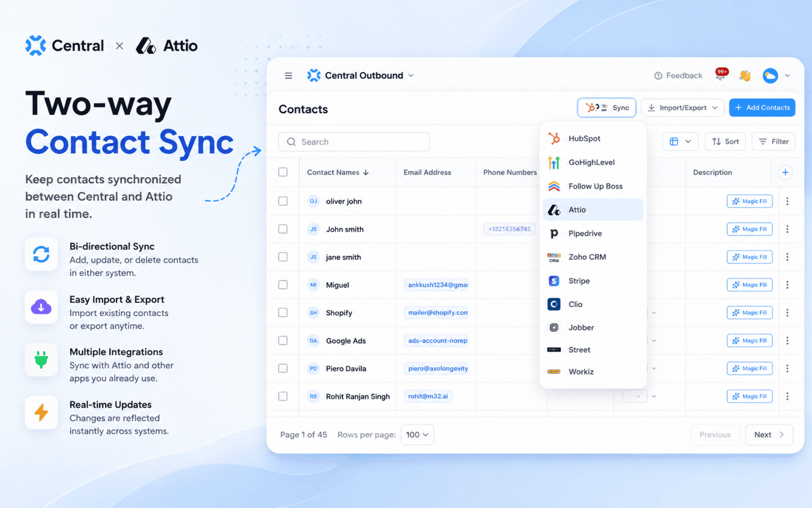
Task: Click the GoHighLevel arrows icon
Action: pyautogui.click(x=554, y=162)
